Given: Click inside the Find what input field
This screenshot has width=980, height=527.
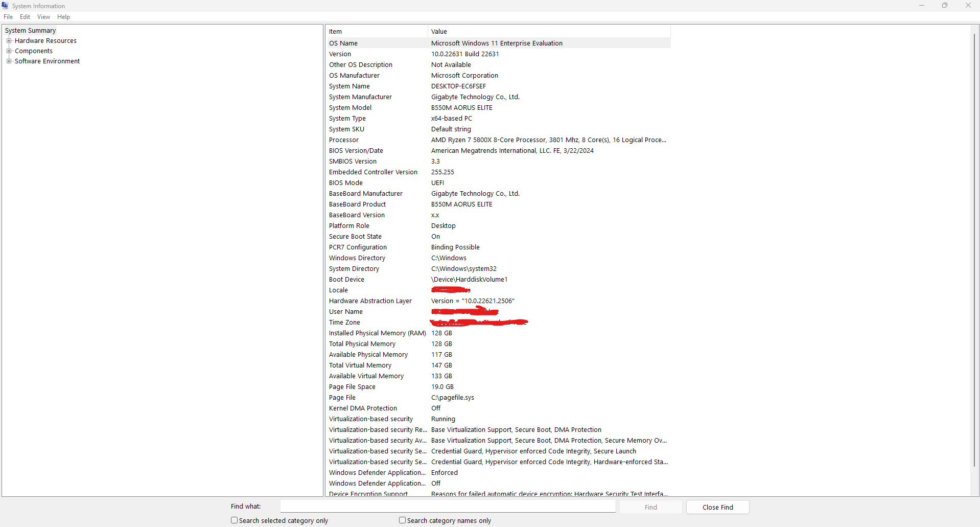Looking at the screenshot, I should (x=449, y=506).
